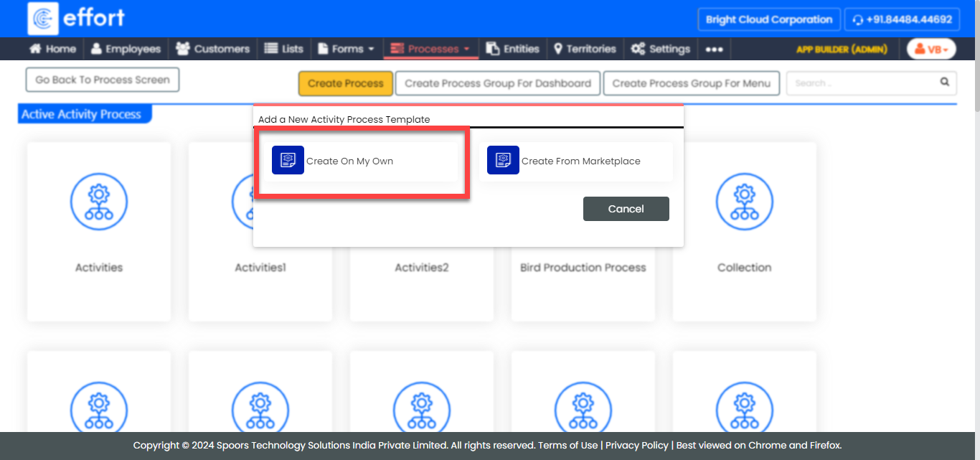Click the Create On My Own icon
Viewport: 980px width, 460px height.
pos(288,161)
